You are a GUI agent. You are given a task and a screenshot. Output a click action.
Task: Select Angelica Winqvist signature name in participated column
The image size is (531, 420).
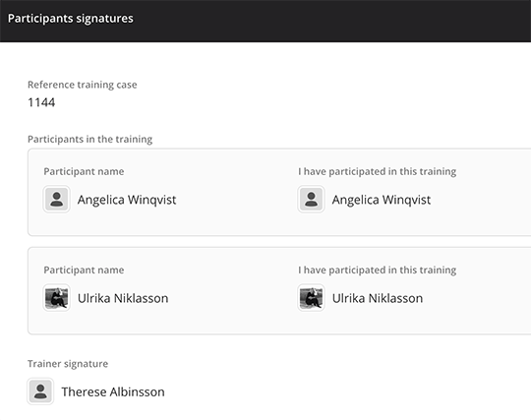tap(382, 200)
